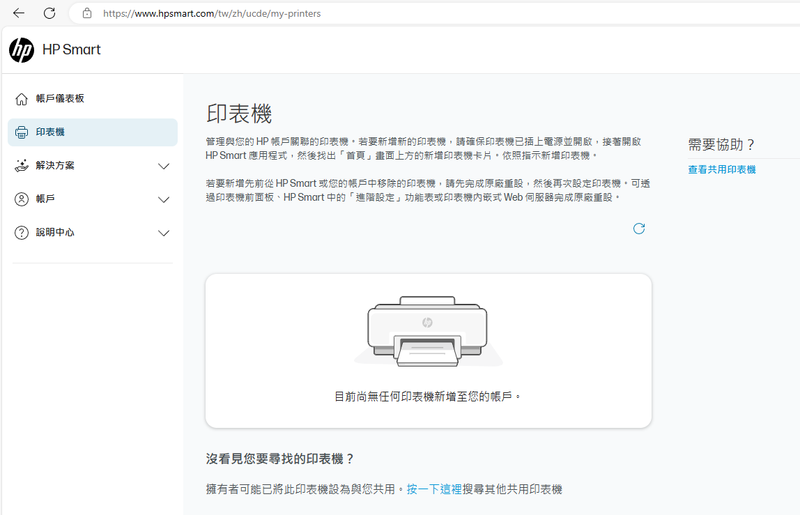The height and width of the screenshot is (515, 800).
Task: Expand the 解決方案 chevron
Action: [163, 166]
